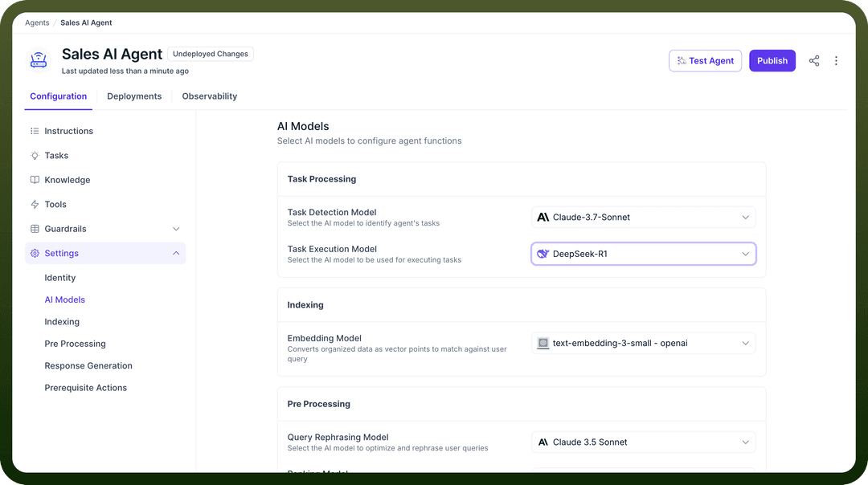Go to Agents breadcrumb link

click(x=37, y=22)
